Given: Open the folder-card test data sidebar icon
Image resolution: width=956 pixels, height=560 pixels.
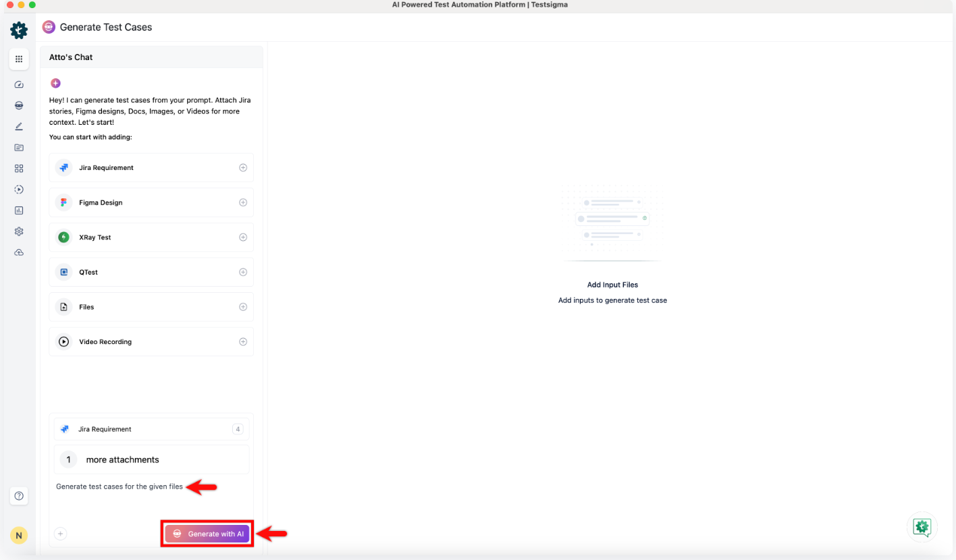Looking at the screenshot, I should (19, 148).
